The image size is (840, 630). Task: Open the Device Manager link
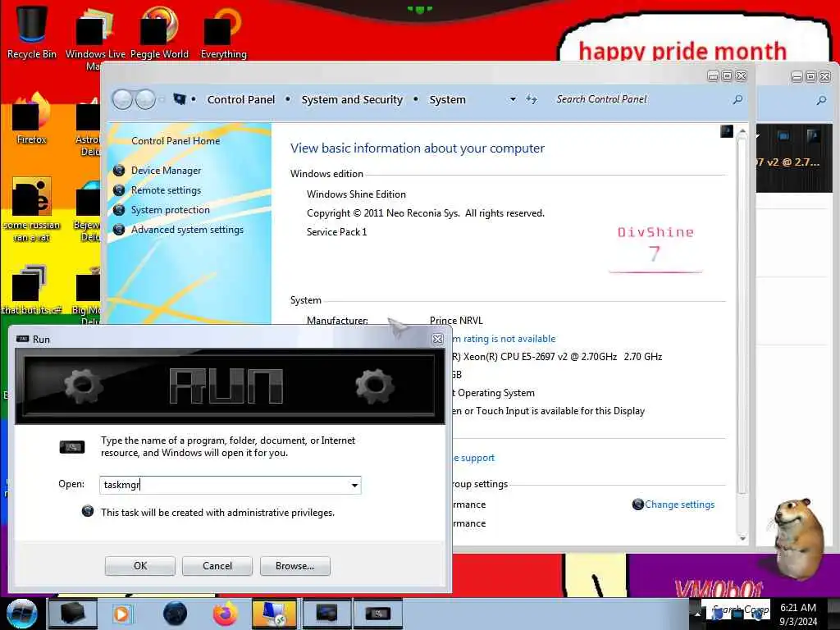[x=166, y=171]
